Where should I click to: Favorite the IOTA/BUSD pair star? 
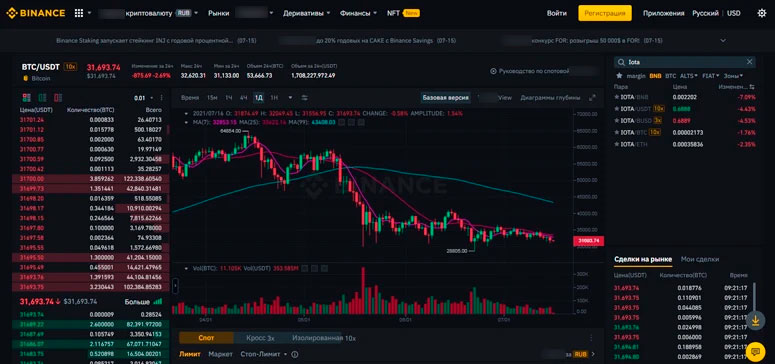pyautogui.click(x=616, y=121)
